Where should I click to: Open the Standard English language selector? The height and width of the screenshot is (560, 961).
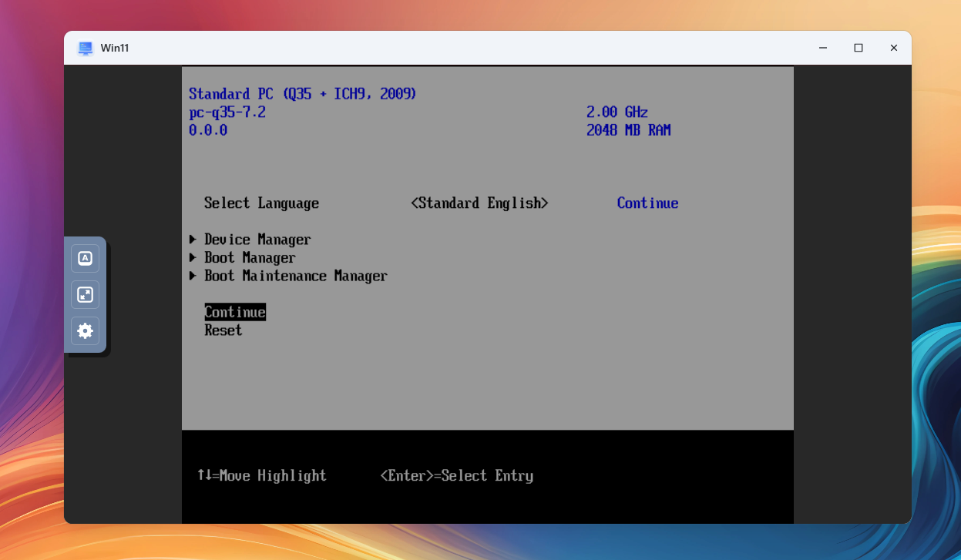pyautogui.click(x=479, y=203)
